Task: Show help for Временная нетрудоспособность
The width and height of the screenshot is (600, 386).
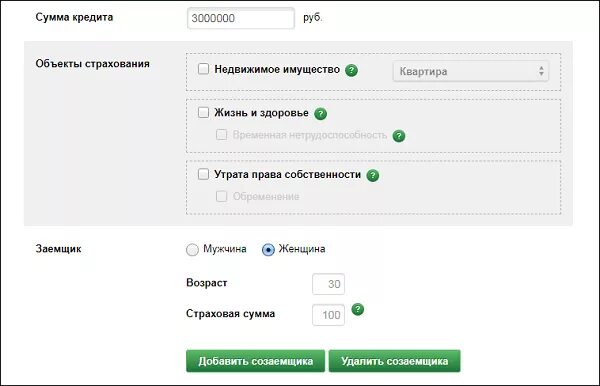Action: click(x=399, y=136)
